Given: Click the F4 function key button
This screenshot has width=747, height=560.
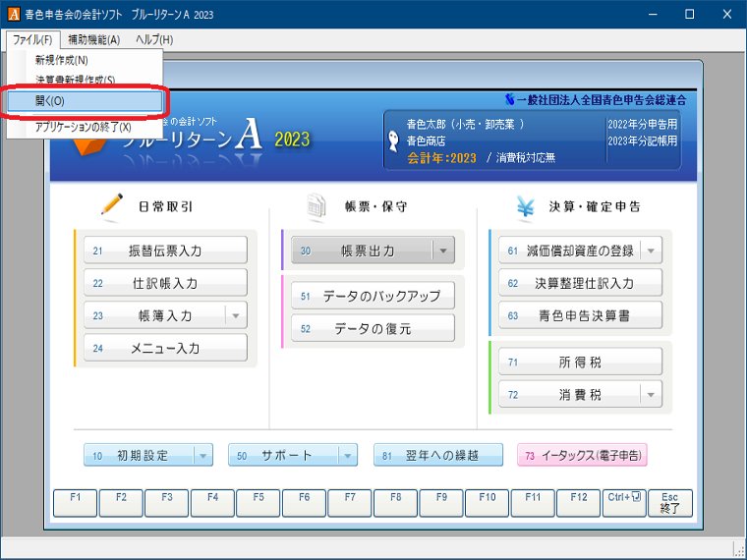Looking at the screenshot, I should (212, 503).
